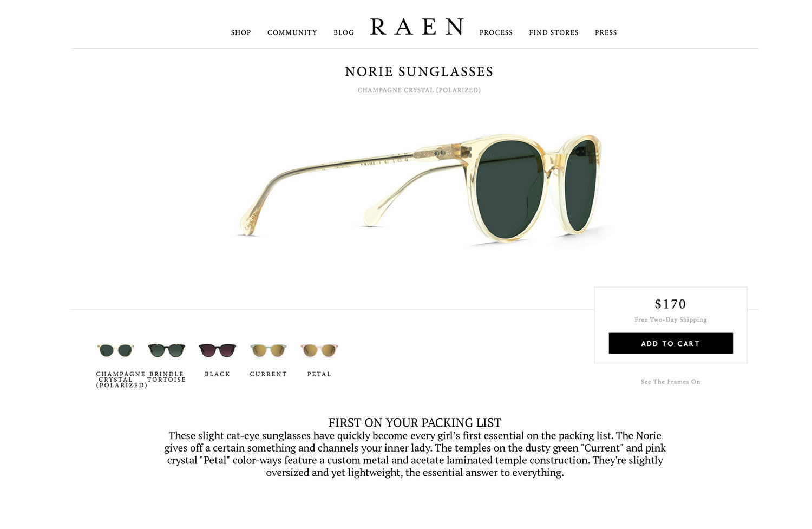Pick the Petal colorway sunglasses thumbnail

click(x=319, y=350)
